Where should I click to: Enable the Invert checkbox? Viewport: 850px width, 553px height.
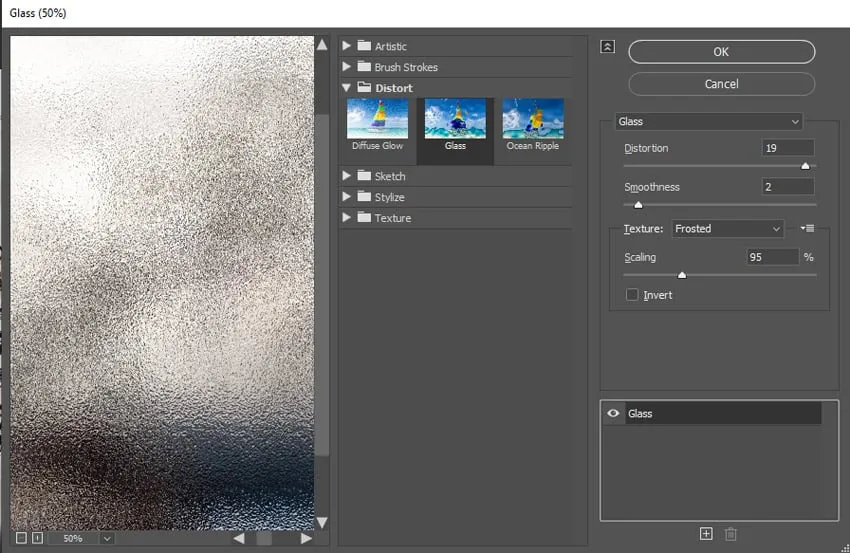pos(632,295)
